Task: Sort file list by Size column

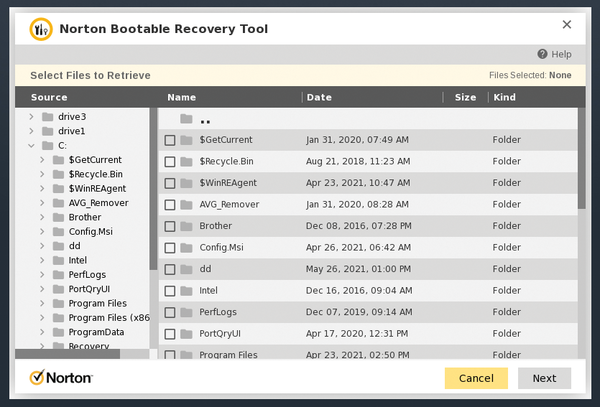Action: point(465,97)
